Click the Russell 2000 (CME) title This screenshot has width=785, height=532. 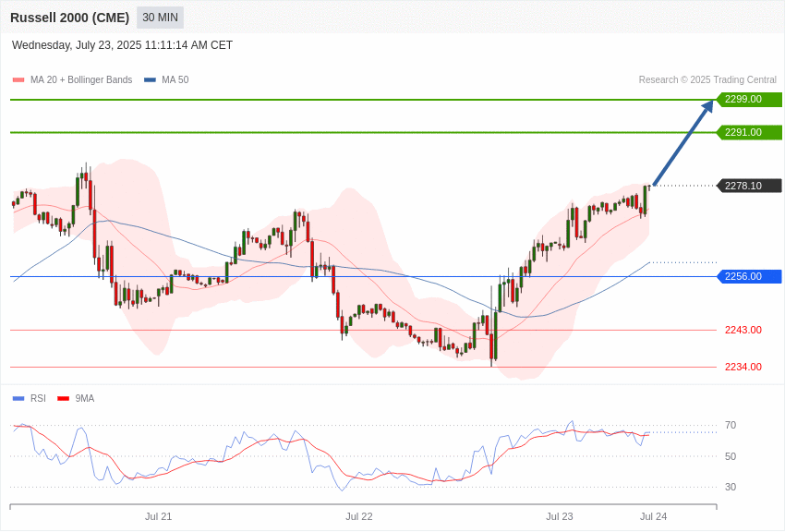pos(69,18)
